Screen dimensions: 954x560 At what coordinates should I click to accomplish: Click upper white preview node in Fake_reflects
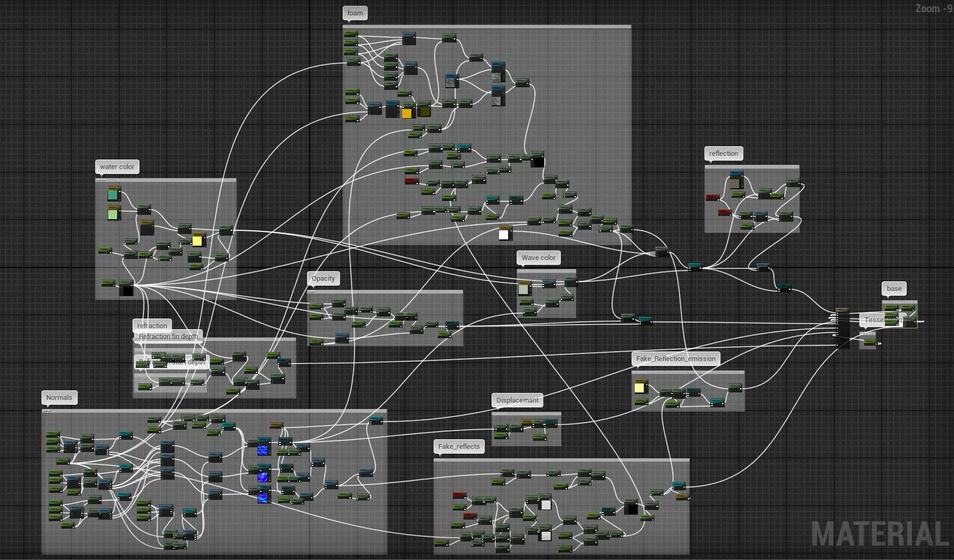point(545,503)
